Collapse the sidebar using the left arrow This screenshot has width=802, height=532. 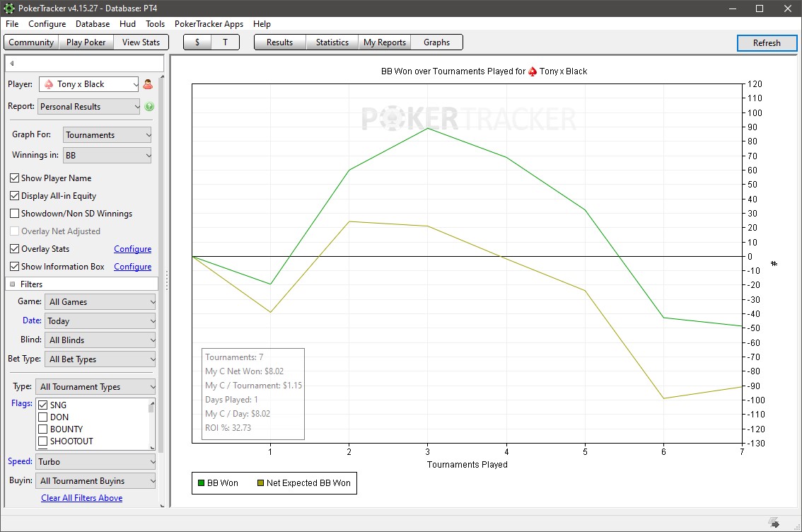[12, 64]
